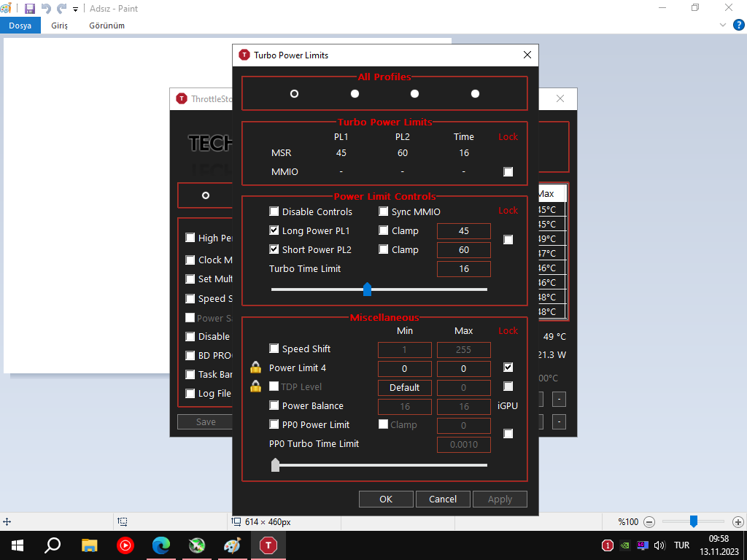The image size is (747, 560).
Task: Open the Customize Quick Access Toolbar dropdown arrow
Action: (75, 9)
